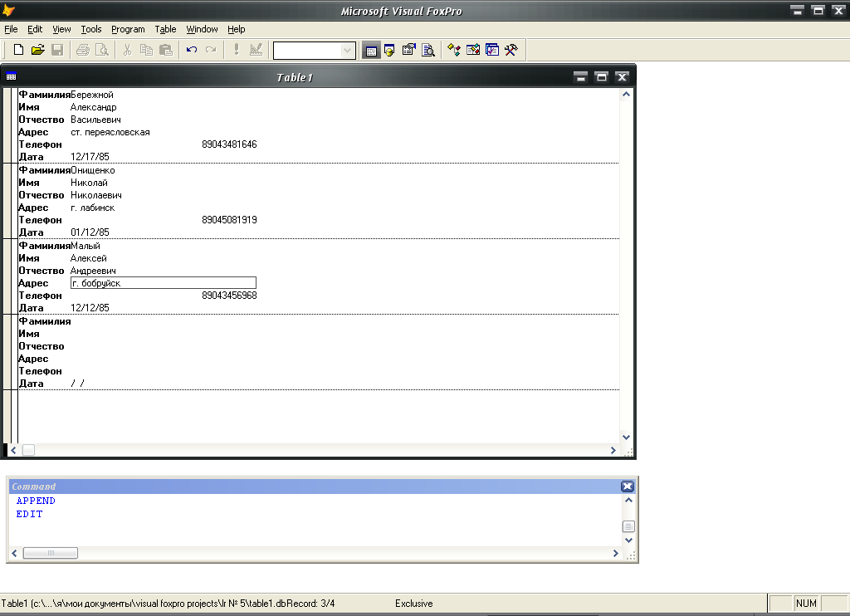Screen dimensions: 850x616
Task: Click the Paste clipboard icon
Action: click(166, 50)
